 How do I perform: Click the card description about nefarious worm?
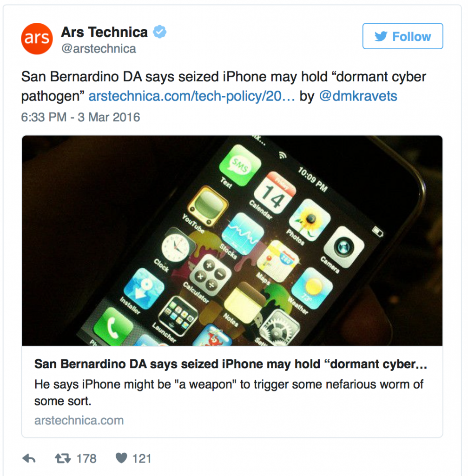pos(229,392)
